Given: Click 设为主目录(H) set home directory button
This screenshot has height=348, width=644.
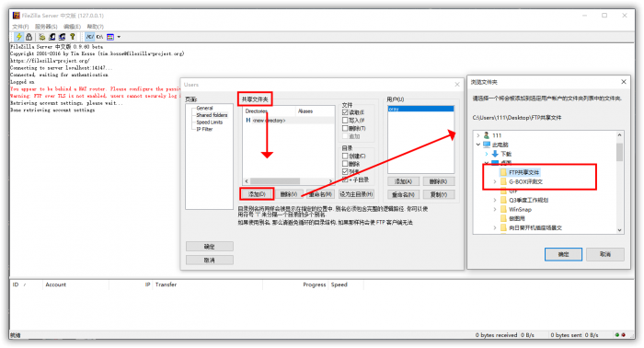Looking at the screenshot, I should (x=356, y=194).
